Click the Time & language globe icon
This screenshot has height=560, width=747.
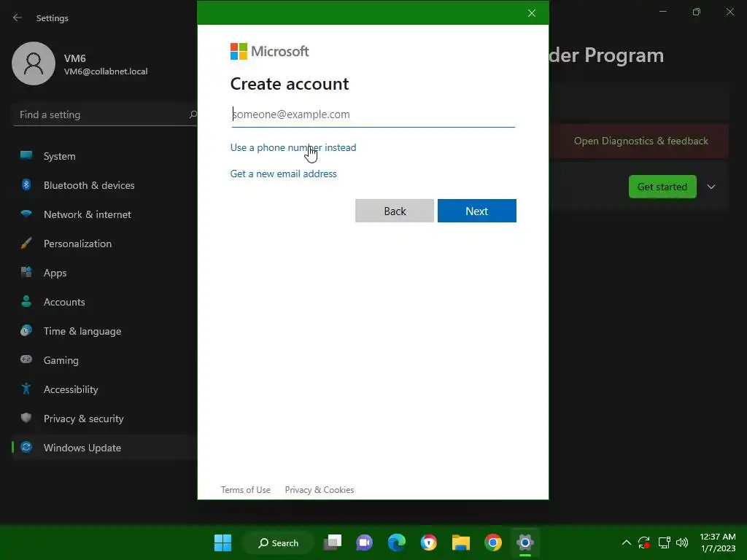point(26,330)
